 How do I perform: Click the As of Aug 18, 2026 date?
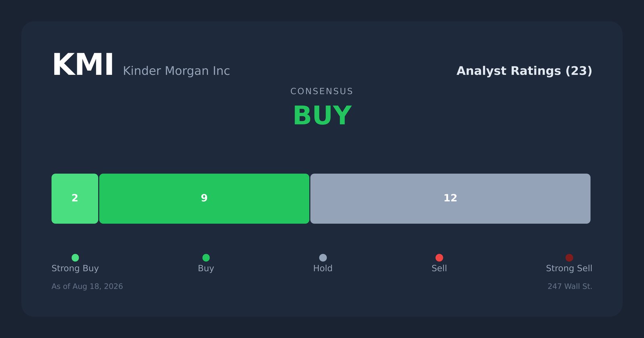(x=87, y=286)
